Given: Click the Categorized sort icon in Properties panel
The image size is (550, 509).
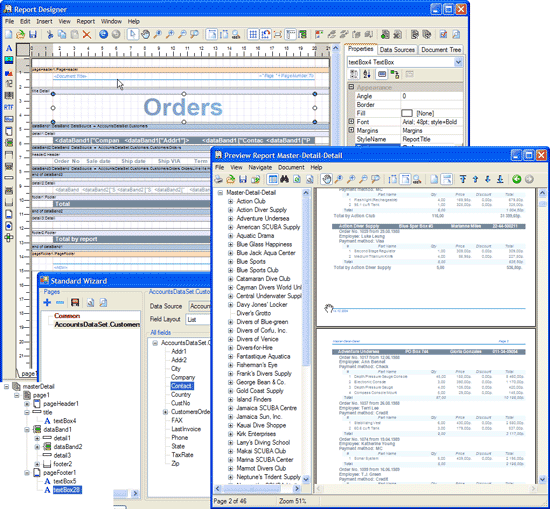Looking at the screenshot, I should (354, 74).
